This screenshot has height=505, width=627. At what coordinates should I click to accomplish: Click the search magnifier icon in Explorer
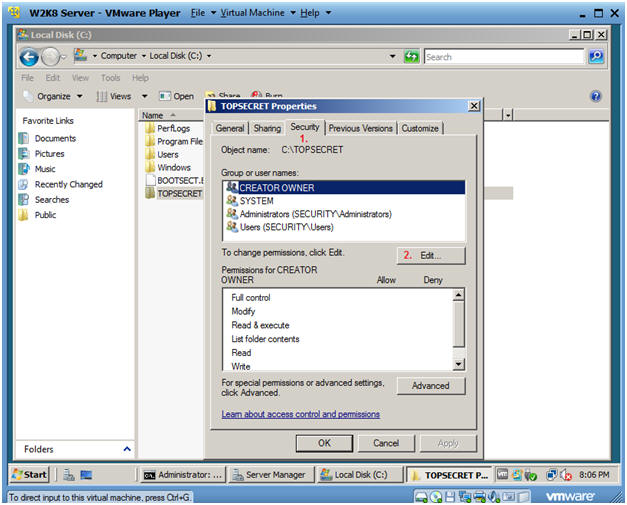tap(596, 56)
